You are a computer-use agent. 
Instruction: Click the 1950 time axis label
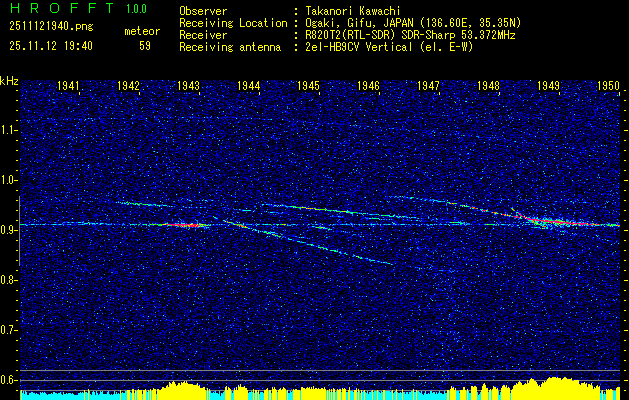click(x=609, y=85)
